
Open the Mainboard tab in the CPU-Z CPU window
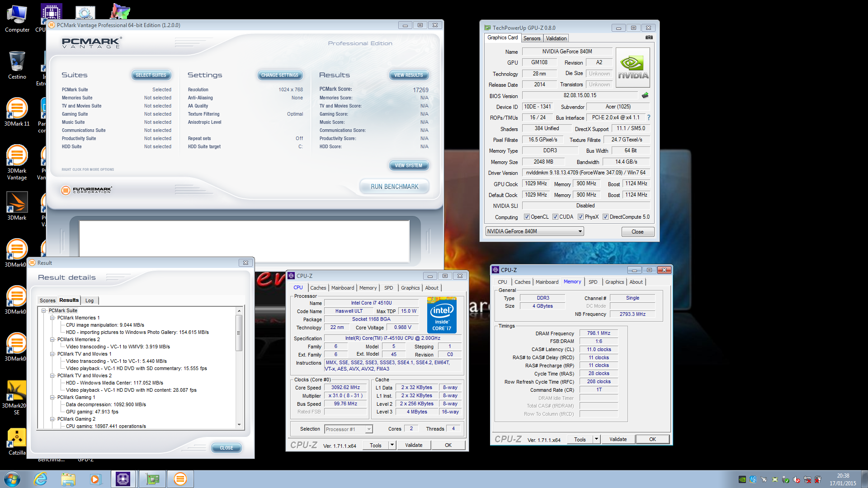click(343, 288)
